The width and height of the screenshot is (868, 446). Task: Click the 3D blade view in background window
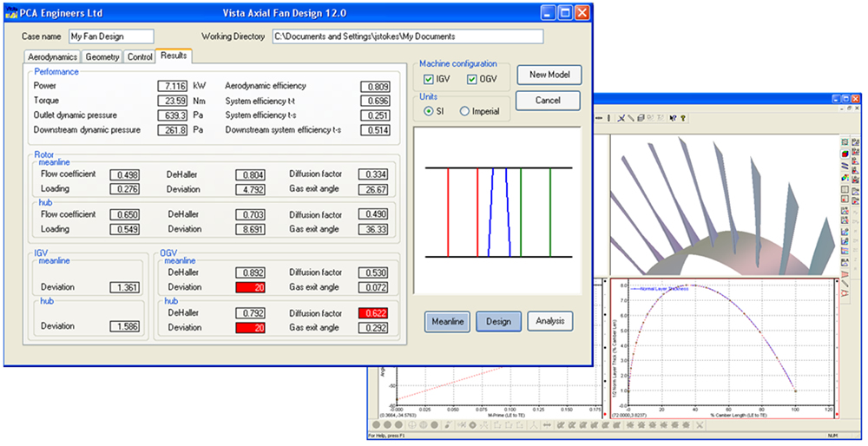[x=725, y=206]
